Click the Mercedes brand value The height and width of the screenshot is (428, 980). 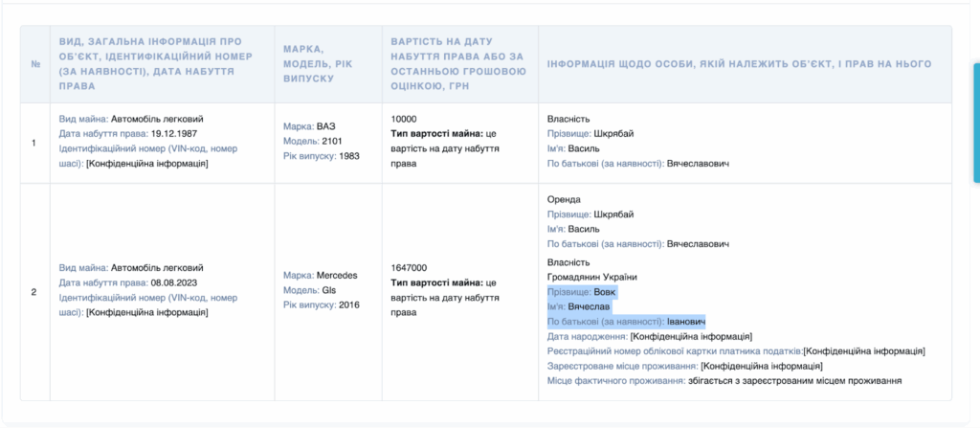(337, 276)
